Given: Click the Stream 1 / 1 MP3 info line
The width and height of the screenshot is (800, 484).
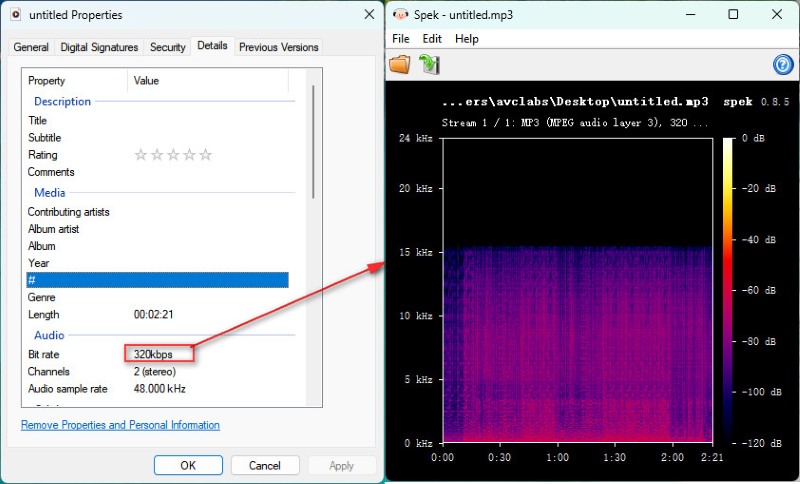Looking at the screenshot, I should 575,122.
